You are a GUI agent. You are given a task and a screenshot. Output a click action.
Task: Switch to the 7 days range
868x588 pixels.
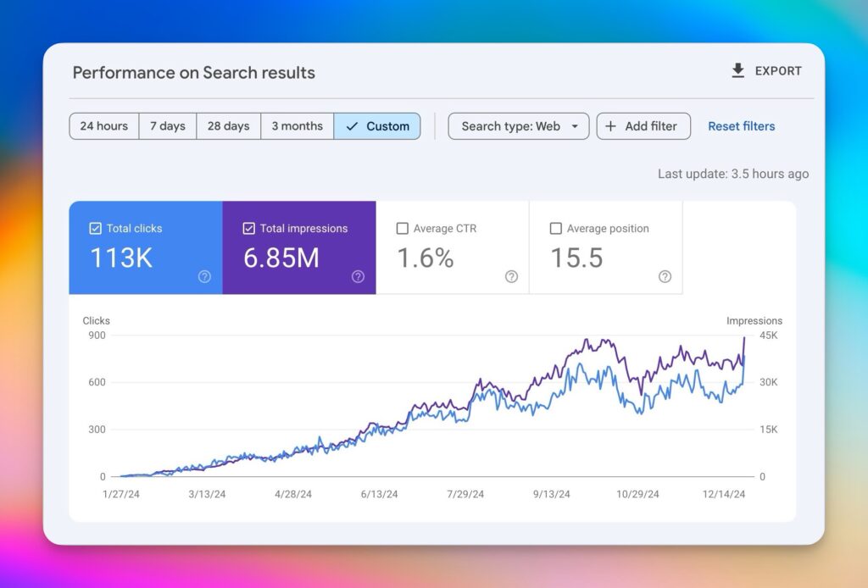click(167, 126)
